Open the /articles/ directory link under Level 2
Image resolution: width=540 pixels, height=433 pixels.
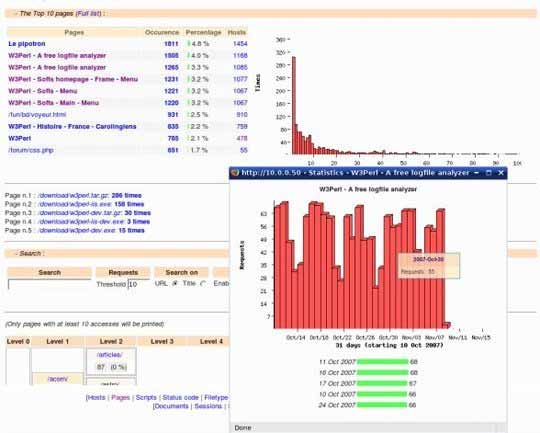(110, 355)
